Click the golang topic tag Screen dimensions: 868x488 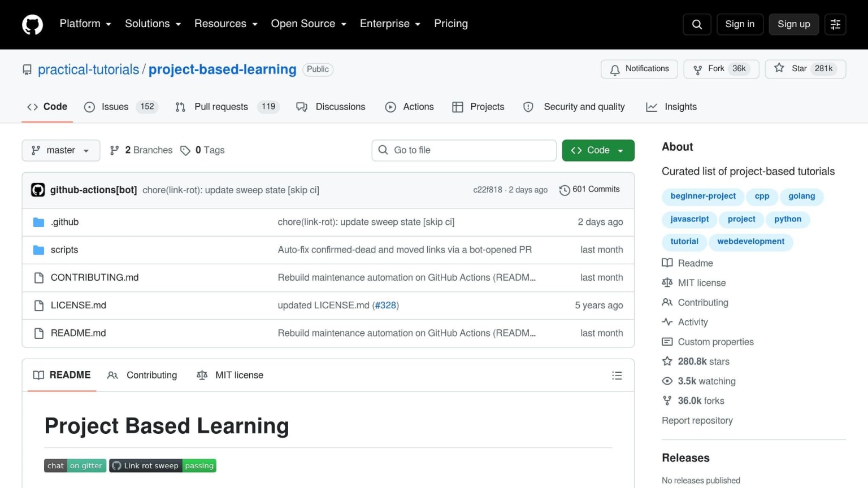pos(802,196)
